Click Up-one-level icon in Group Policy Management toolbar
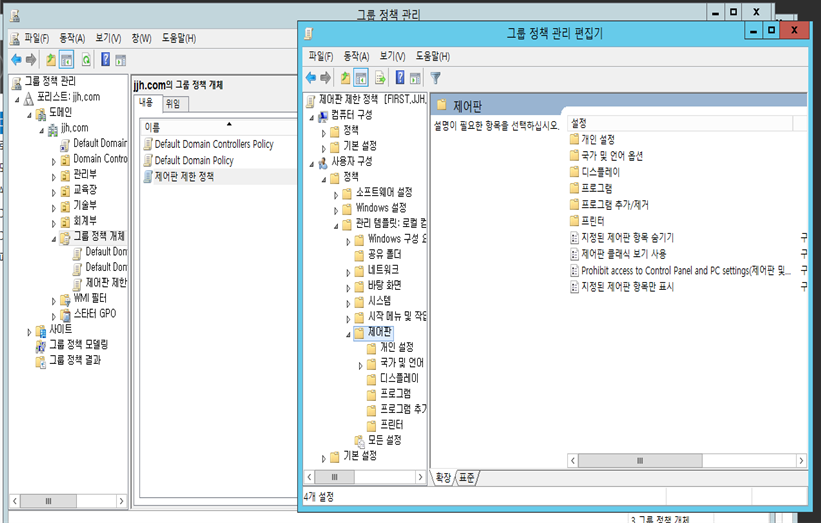The width and height of the screenshot is (824, 531). [50, 60]
